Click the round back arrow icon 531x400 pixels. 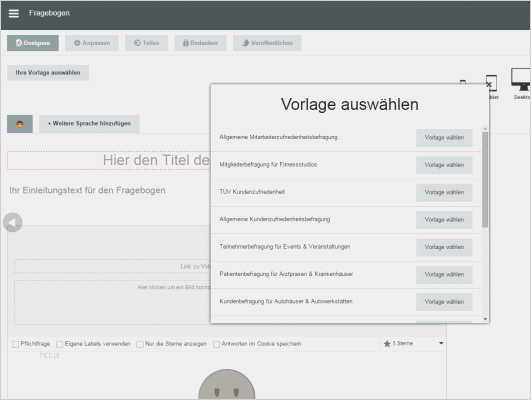[x=13, y=222]
